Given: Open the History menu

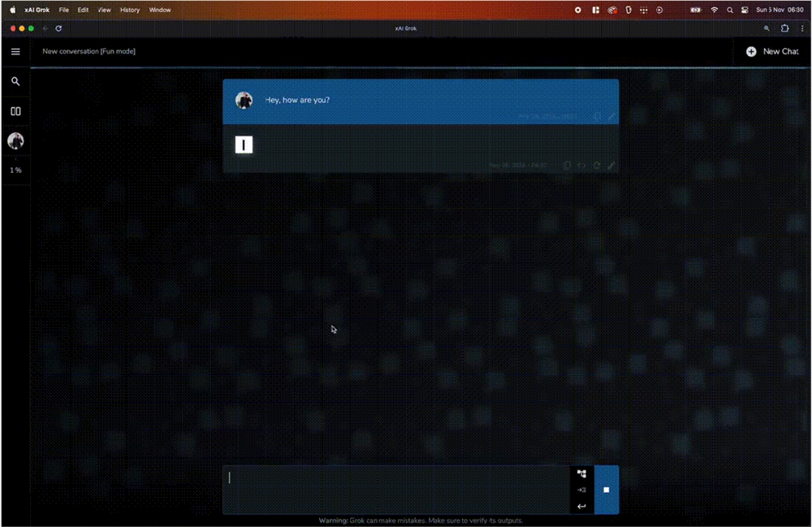Looking at the screenshot, I should [130, 10].
